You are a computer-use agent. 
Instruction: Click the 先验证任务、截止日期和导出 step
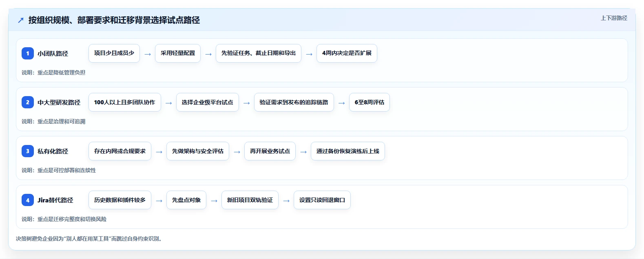[x=259, y=53]
